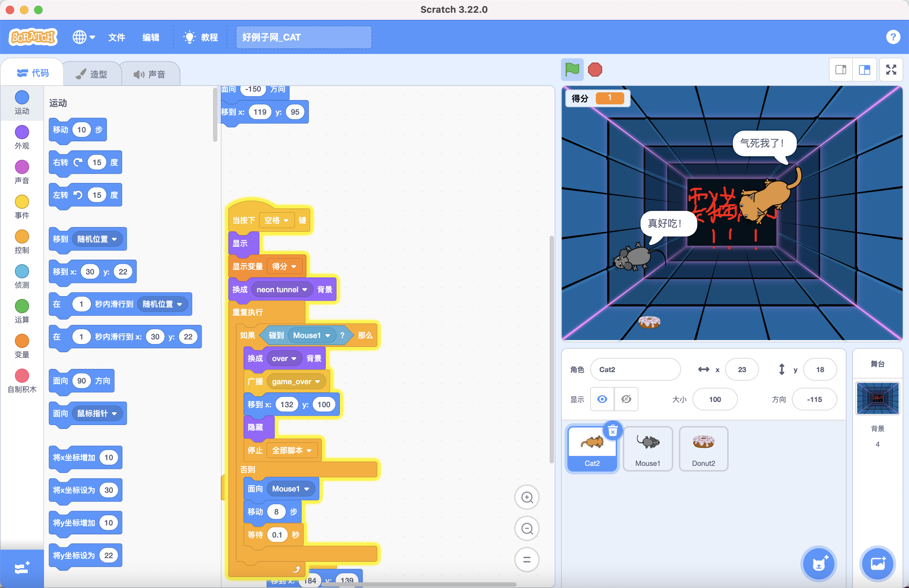Screen dimensions: 909x588
Task: Choose a new backdrop button
Action: [x=877, y=563]
